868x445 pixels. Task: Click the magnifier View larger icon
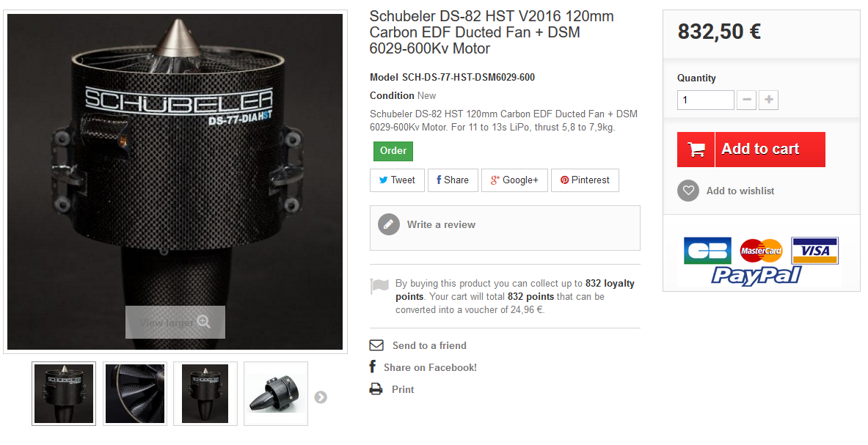[x=203, y=322]
